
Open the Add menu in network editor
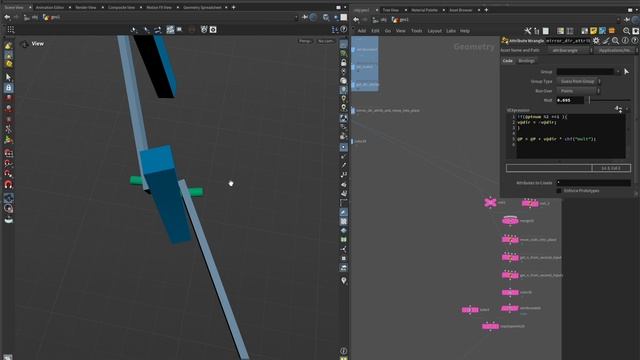tap(362, 31)
